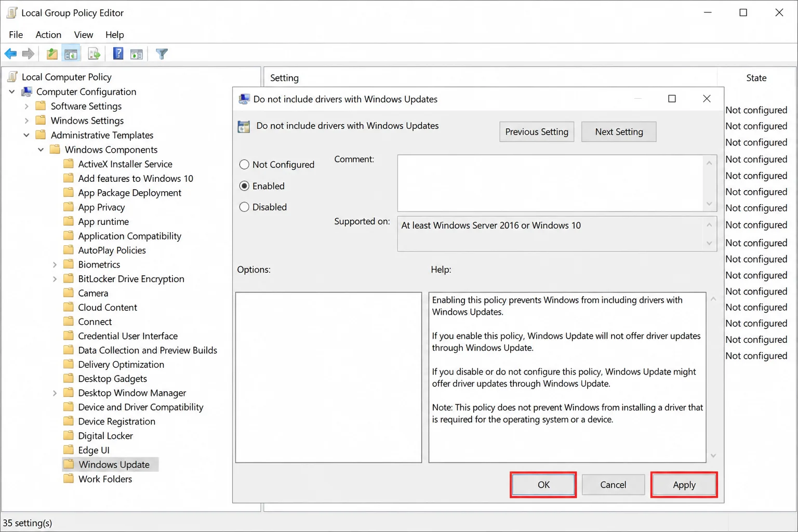The height and width of the screenshot is (532, 798).
Task: Maximize the policy setting dialog
Action: pyautogui.click(x=672, y=99)
